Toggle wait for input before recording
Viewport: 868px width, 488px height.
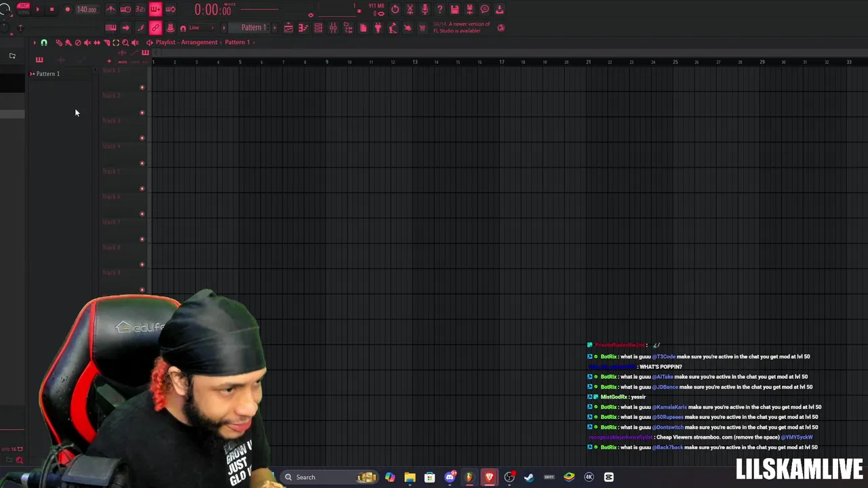125,9
